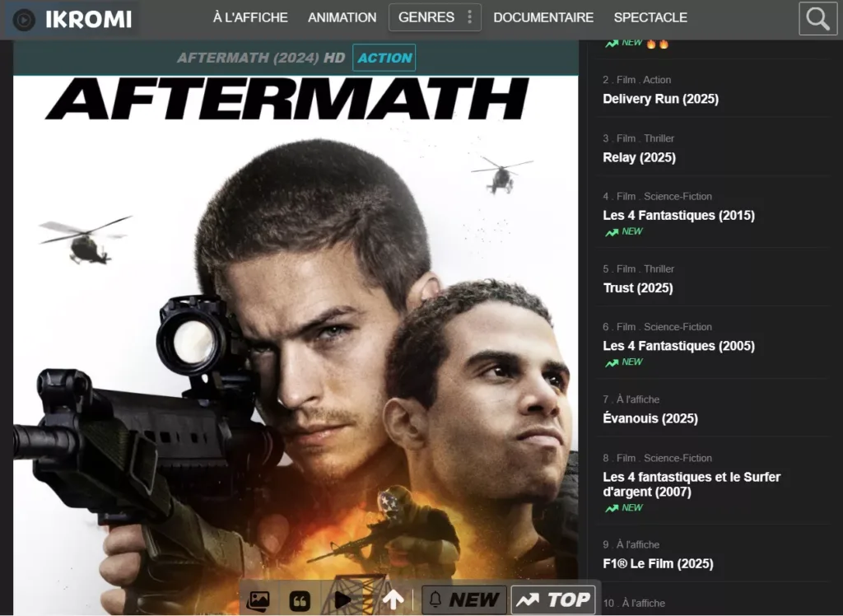Toggle the TOP trending list
The width and height of the screenshot is (843, 616).
click(553, 600)
